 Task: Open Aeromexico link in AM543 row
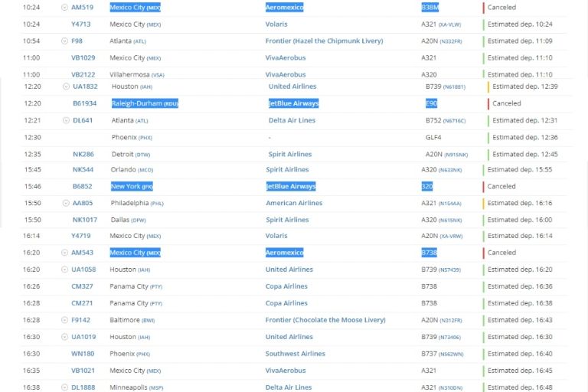point(284,253)
